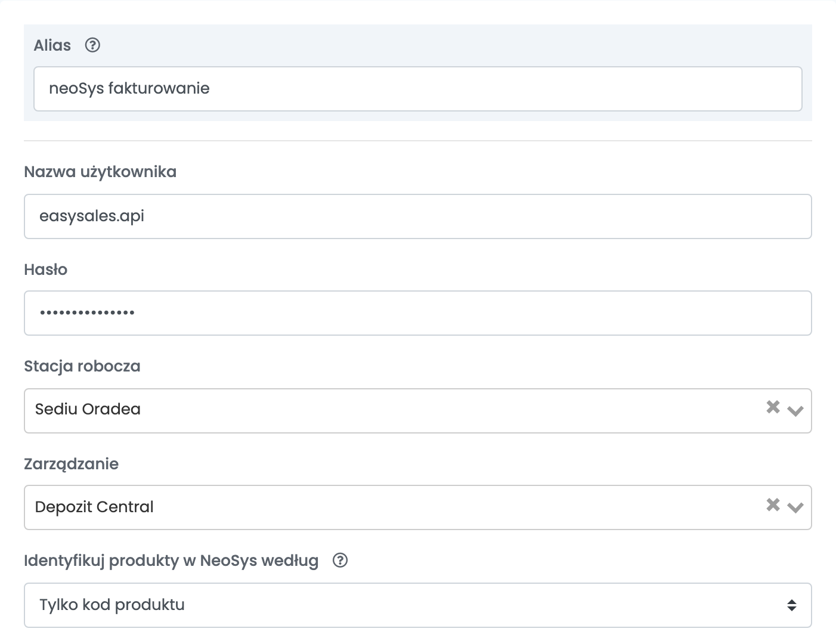
Task: Click into the Hasło password field
Action: [418, 313]
